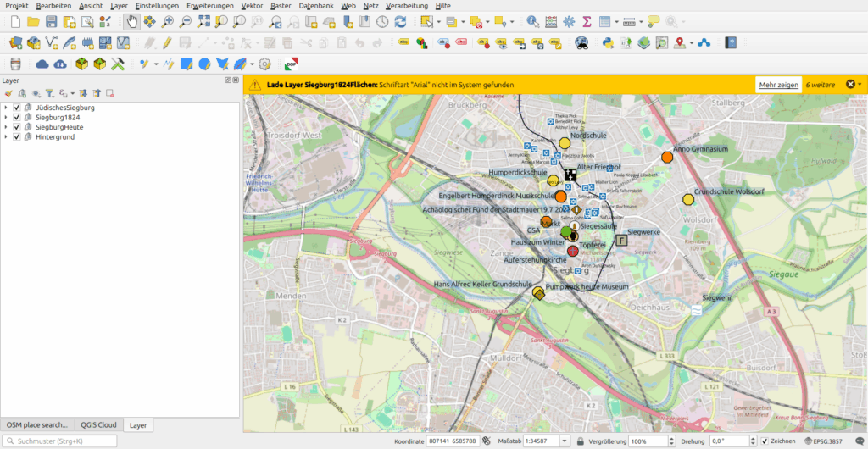Click the Identify Features tool
Screen dimensions: 868x449
pos(532,21)
